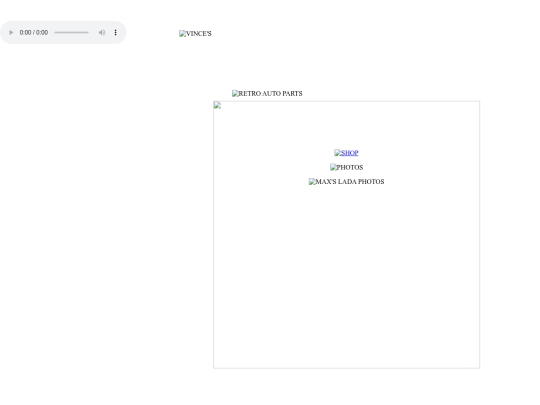Click the MAX'S LADA PHOTOS image

click(x=346, y=182)
